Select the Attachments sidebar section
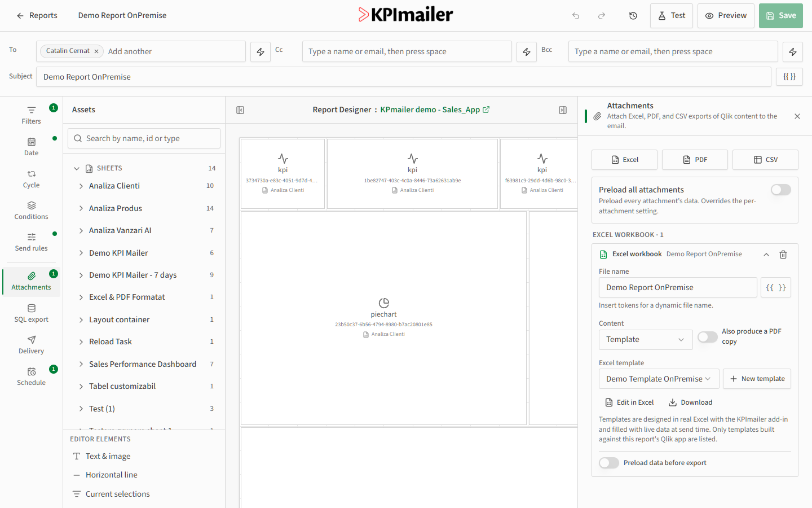This screenshot has width=812, height=508. click(x=32, y=281)
